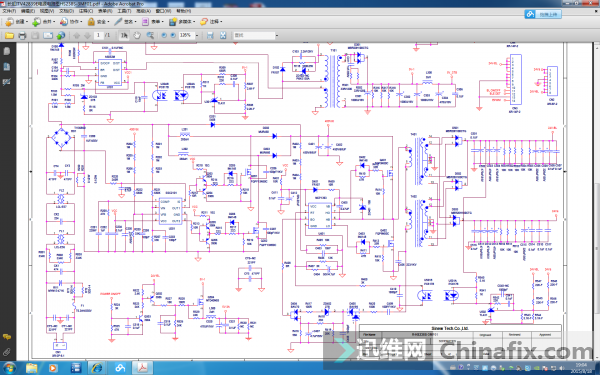Choose the Hand pan tool
Image resolution: width=600 pixels, height=375 pixels.
pyautogui.click(x=137, y=36)
